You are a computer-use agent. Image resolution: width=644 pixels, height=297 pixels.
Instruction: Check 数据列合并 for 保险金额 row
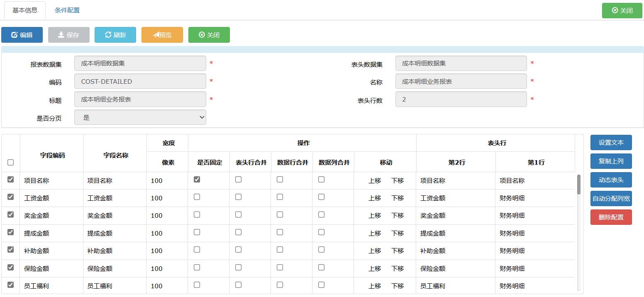tap(321, 268)
